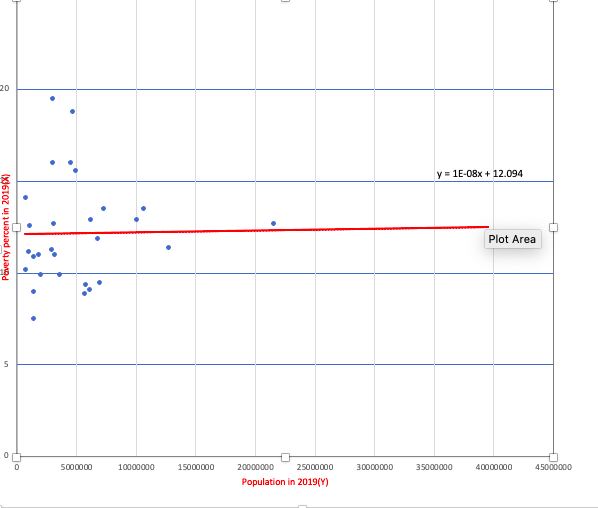Click the x-axis label 20000000

point(256,467)
